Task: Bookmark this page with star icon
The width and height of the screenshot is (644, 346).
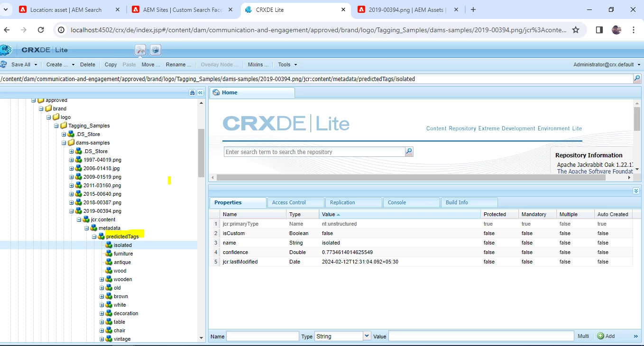Action: [576, 30]
